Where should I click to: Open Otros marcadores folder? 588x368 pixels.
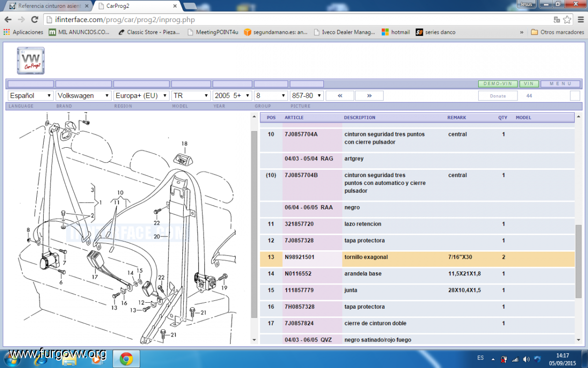pos(557,32)
